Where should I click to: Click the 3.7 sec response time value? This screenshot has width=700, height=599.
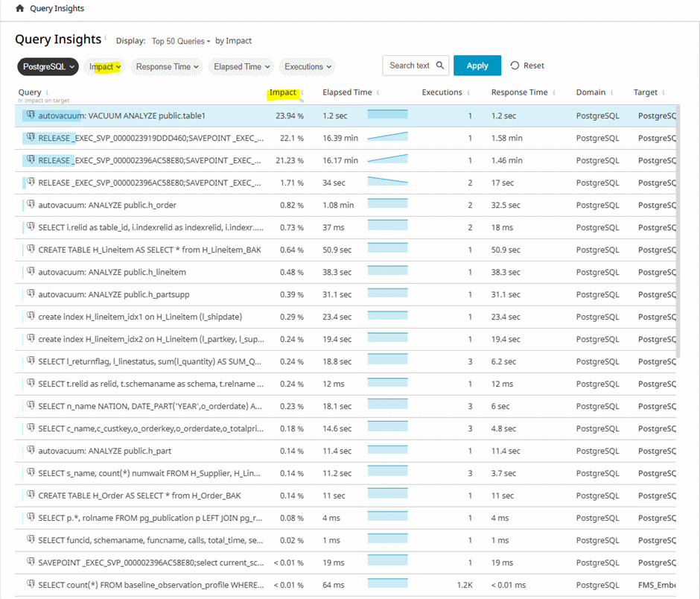[503, 473]
